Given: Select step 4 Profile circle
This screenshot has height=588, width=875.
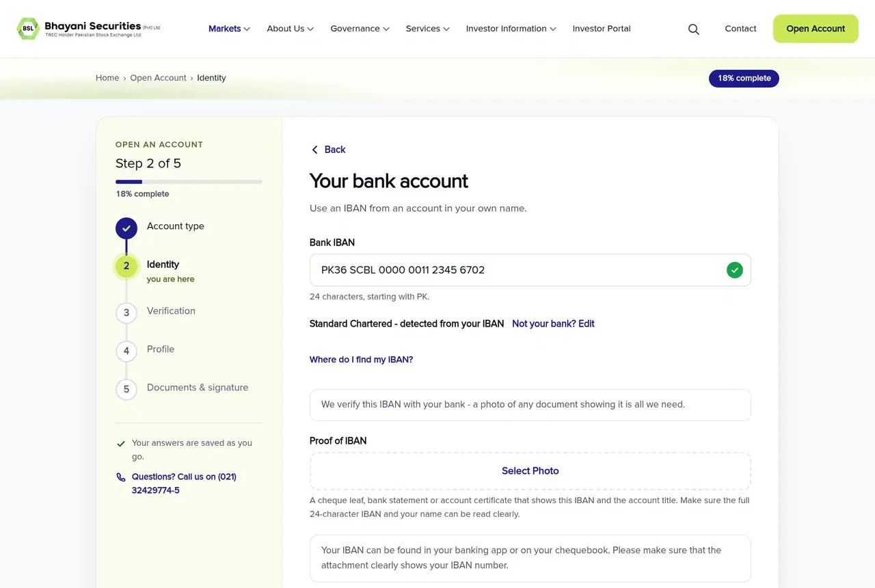Looking at the screenshot, I should (126, 351).
